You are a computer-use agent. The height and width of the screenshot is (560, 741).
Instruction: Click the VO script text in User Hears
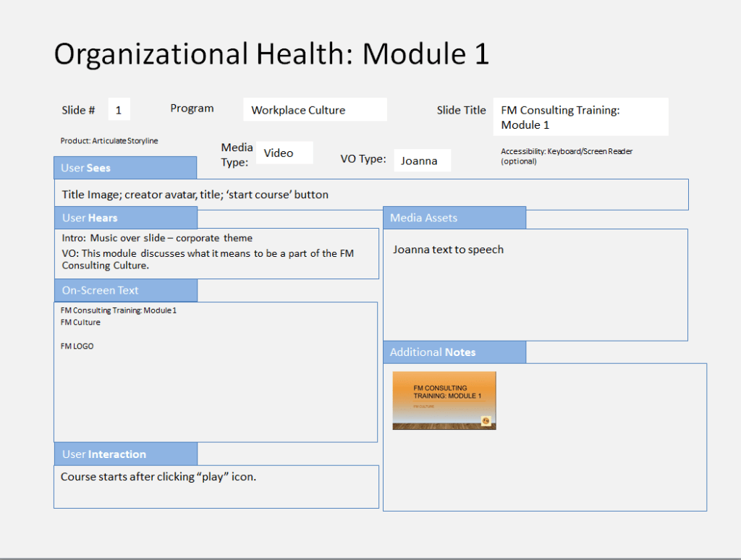pyautogui.click(x=207, y=259)
